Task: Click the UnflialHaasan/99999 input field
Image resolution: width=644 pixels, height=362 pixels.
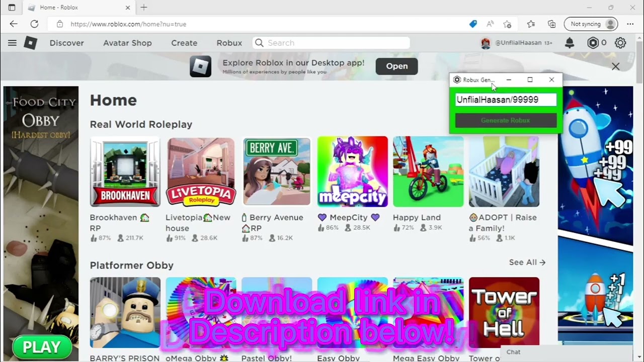Action: [506, 100]
